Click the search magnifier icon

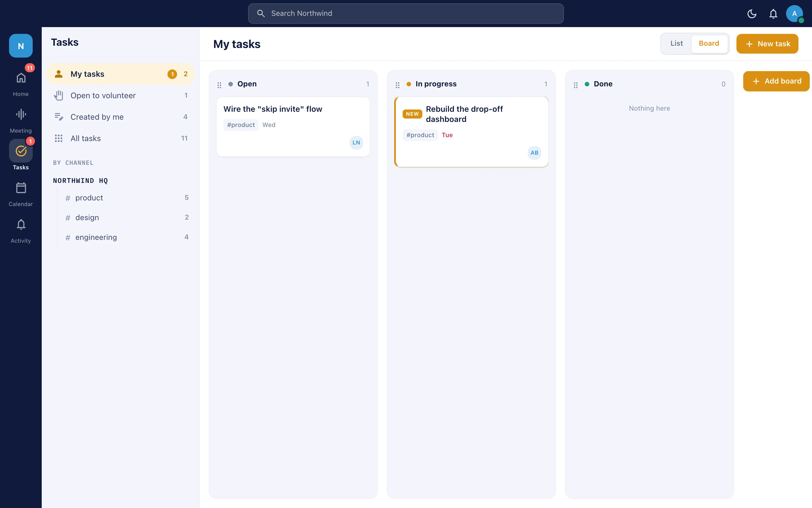[x=261, y=14]
